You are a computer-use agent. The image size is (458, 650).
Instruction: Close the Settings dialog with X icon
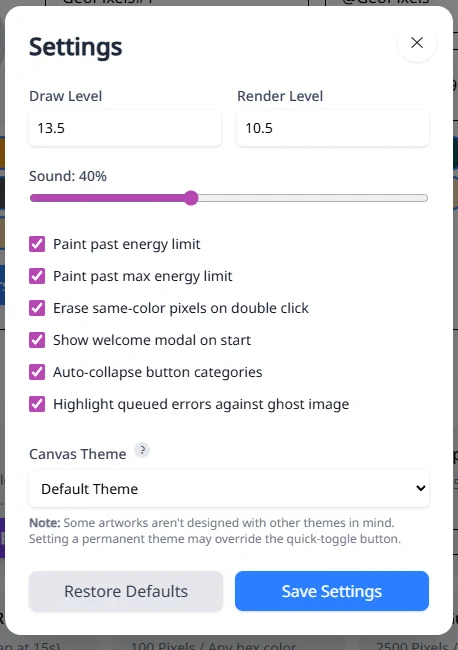[x=417, y=42]
